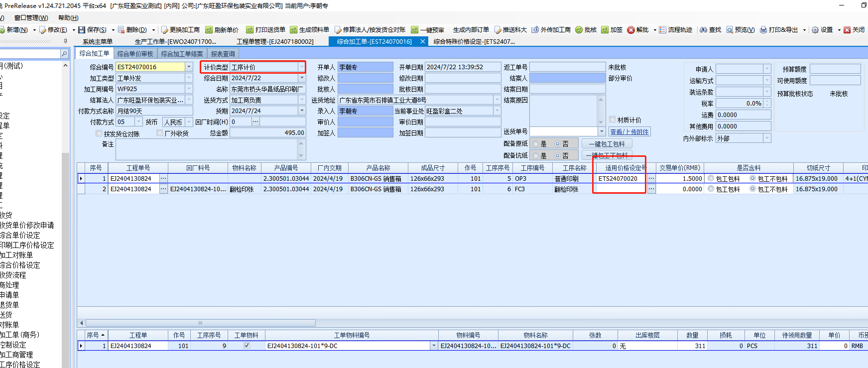Click the 一键包工包料 button
The image size is (868, 368).
(607, 144)
